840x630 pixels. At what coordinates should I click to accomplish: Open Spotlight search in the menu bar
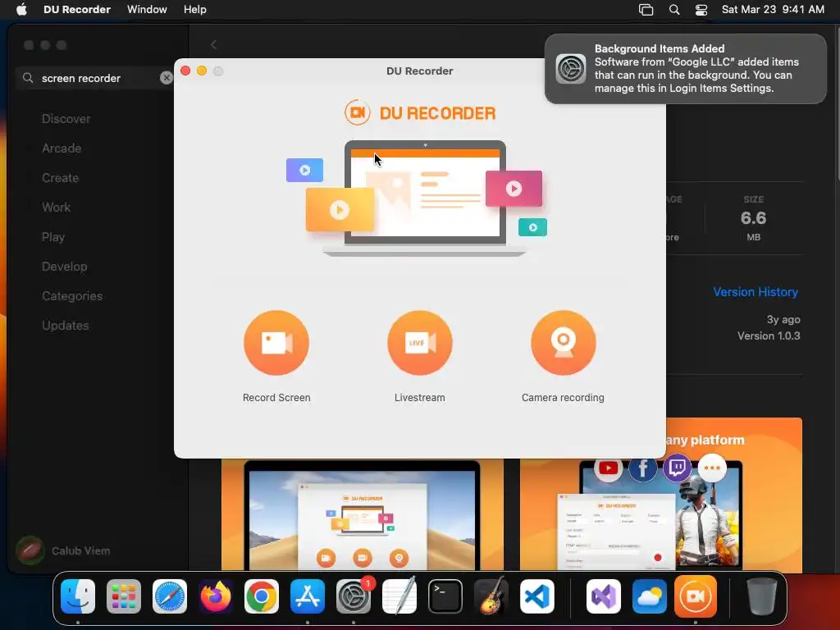pyautogui.click(x=674, y=10)
